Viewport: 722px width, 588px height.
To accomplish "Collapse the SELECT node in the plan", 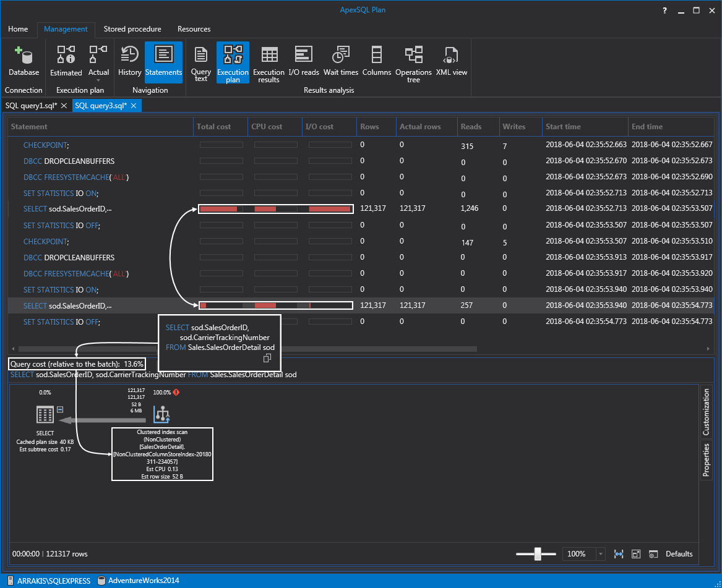I will (60, 409).
